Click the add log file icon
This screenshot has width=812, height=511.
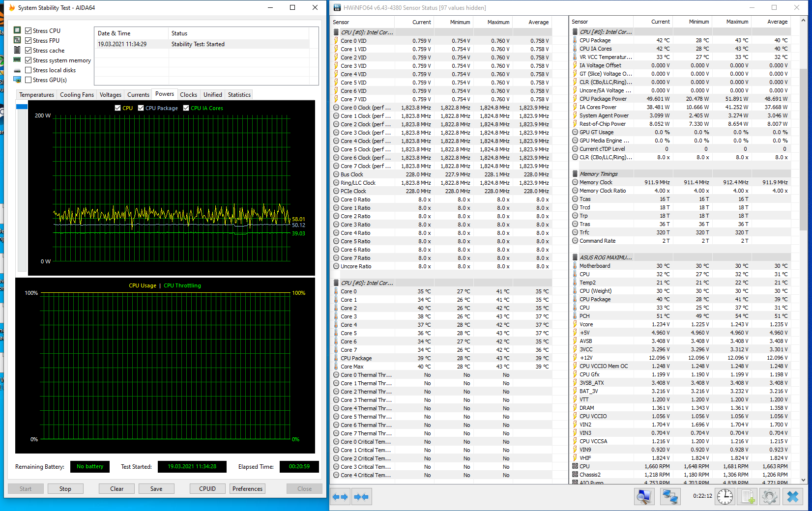coord(748,497)
